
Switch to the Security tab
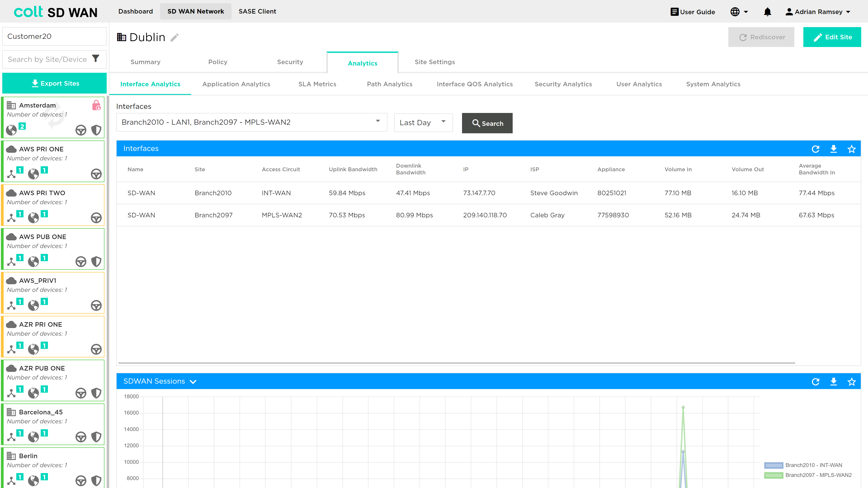(290, 62)
